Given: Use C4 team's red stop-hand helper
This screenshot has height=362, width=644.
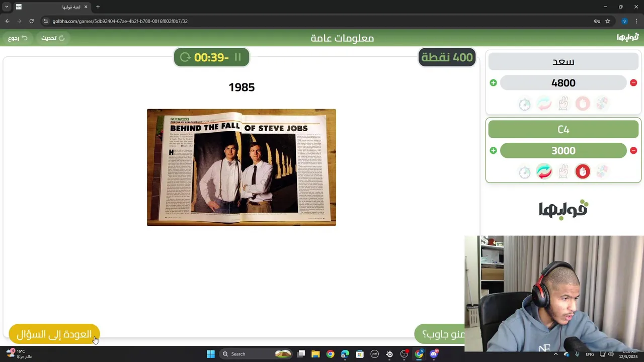Looking at the screenshot, I should tap(583, 172).
